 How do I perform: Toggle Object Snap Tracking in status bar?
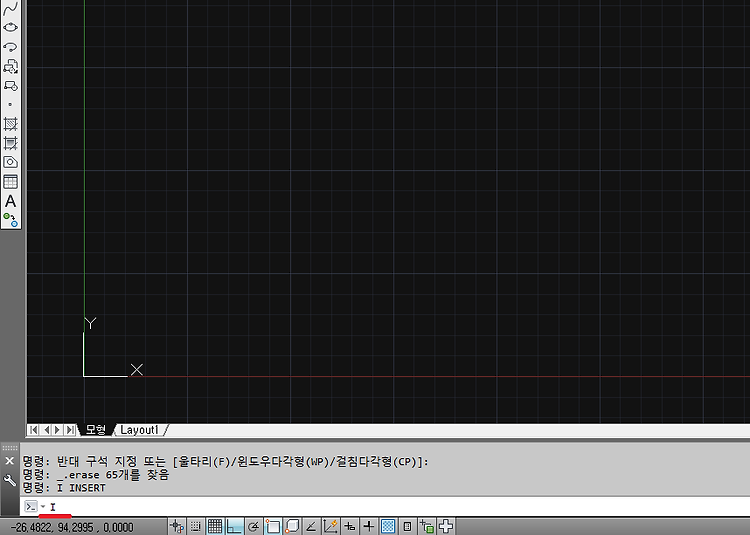[x=311, y=526]
